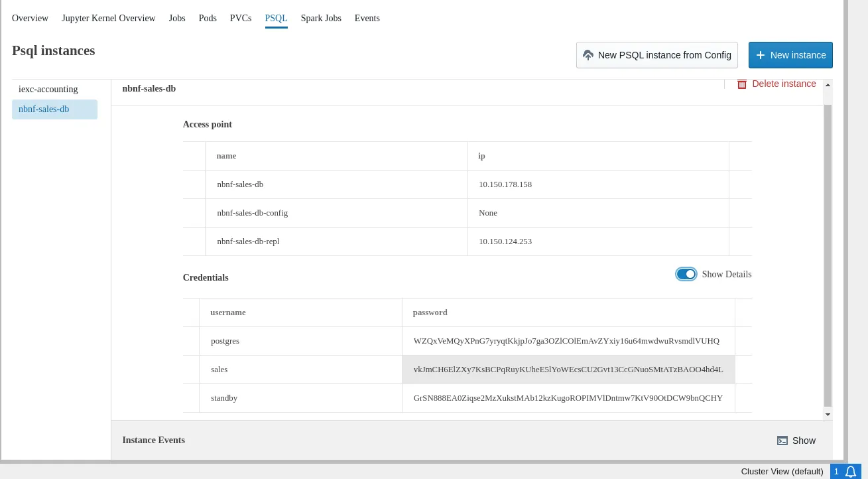Click the vertical scrollbar thumb
The height and width of the screenshot is (479, 868).
[828, 255]
